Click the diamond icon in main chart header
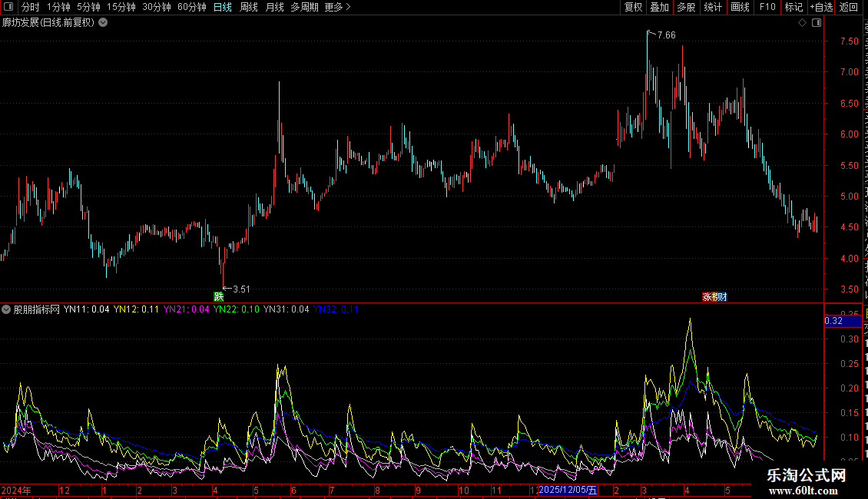Viewport: 868px width, 499px height. [x=802, y=23]
